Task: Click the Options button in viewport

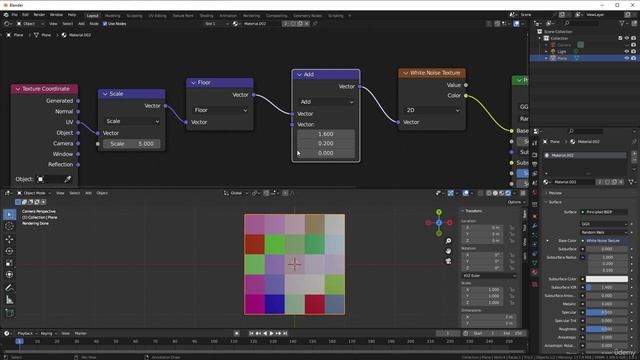Action: 515,202
